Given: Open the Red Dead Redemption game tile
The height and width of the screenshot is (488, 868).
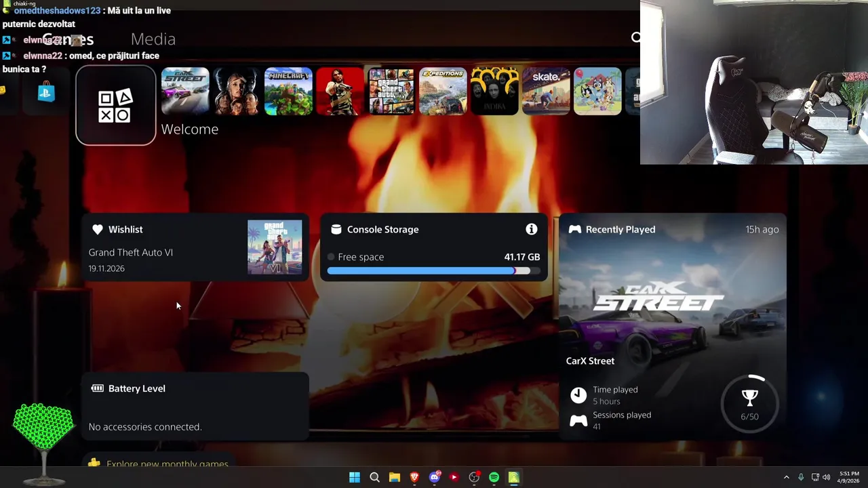Looking at the screenshot, I should (x=340, y=91).
